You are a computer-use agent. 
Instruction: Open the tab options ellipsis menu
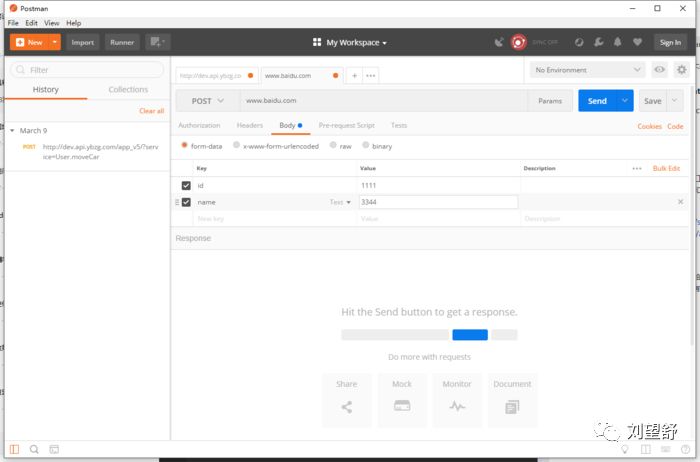(x=371, y=76)
